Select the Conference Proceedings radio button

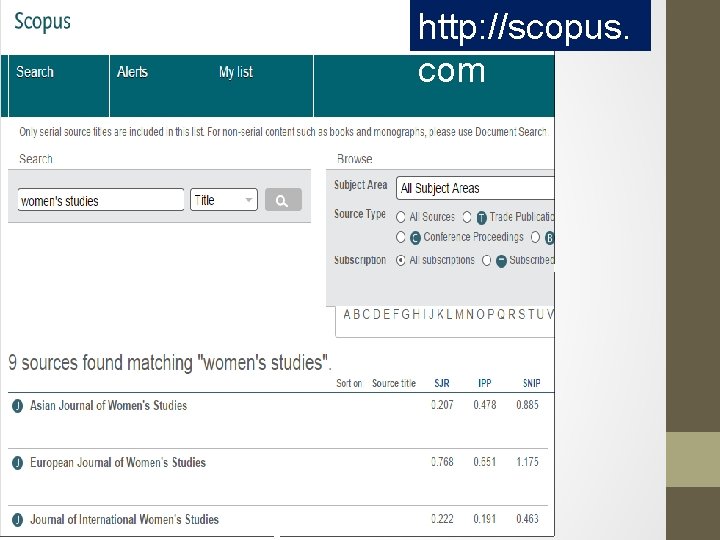400,237
